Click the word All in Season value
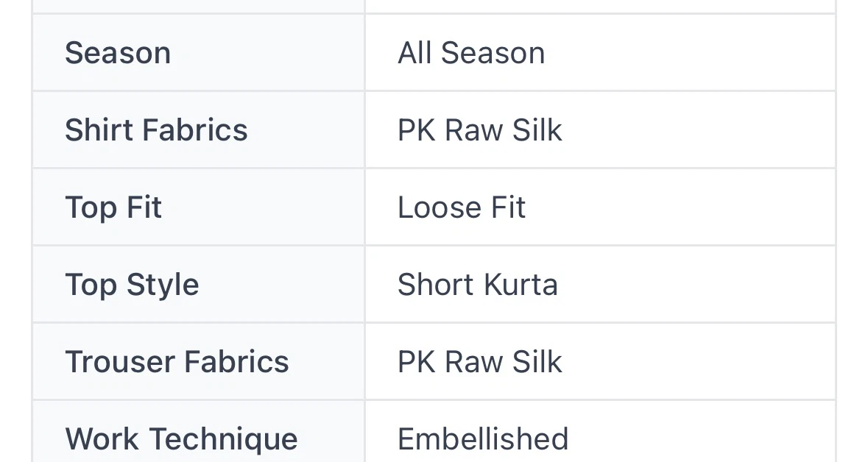 point(414,53)
